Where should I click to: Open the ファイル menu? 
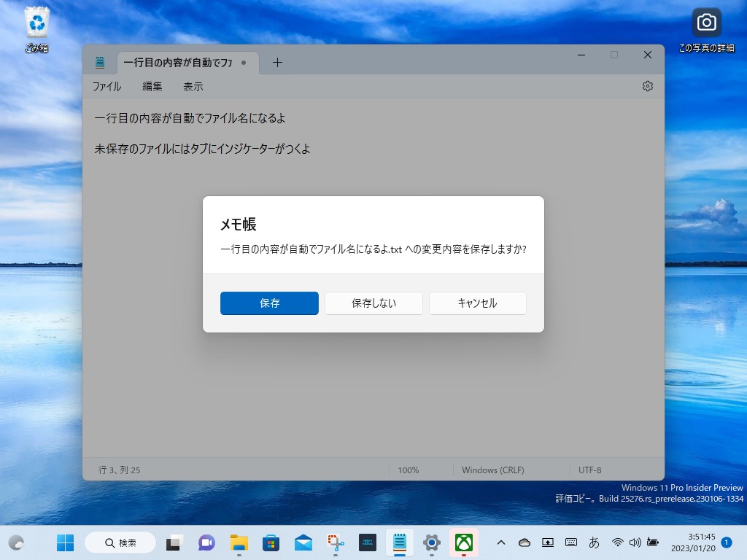tap(107, 86)
